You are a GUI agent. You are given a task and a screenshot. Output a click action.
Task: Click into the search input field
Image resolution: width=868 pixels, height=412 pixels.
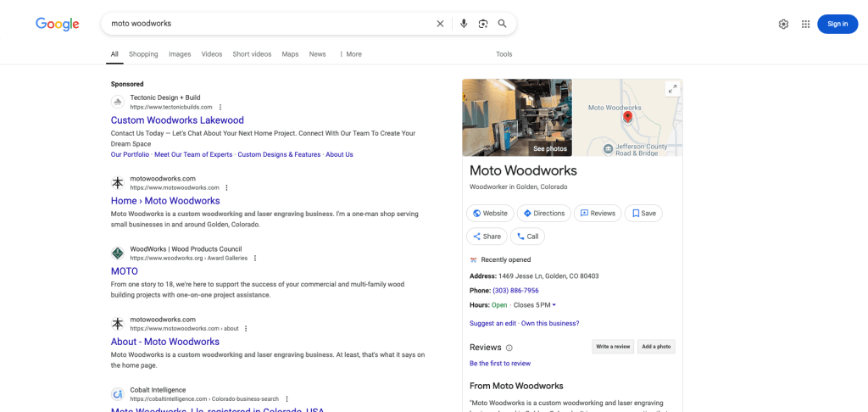(271, 24)
